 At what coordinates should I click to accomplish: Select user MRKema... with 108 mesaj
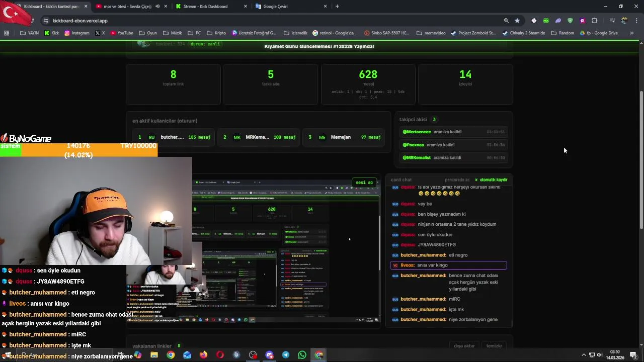pyautogui.click(x=259, y=137)
